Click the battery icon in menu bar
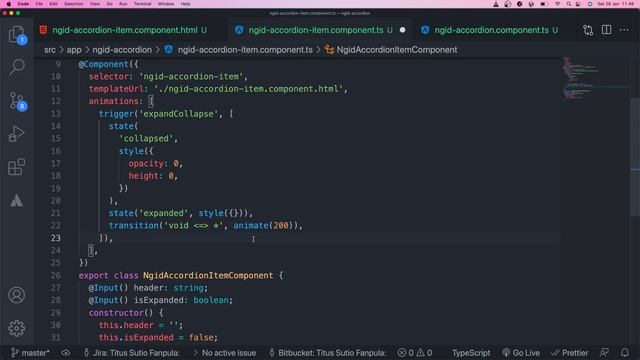 coord(544,4)
